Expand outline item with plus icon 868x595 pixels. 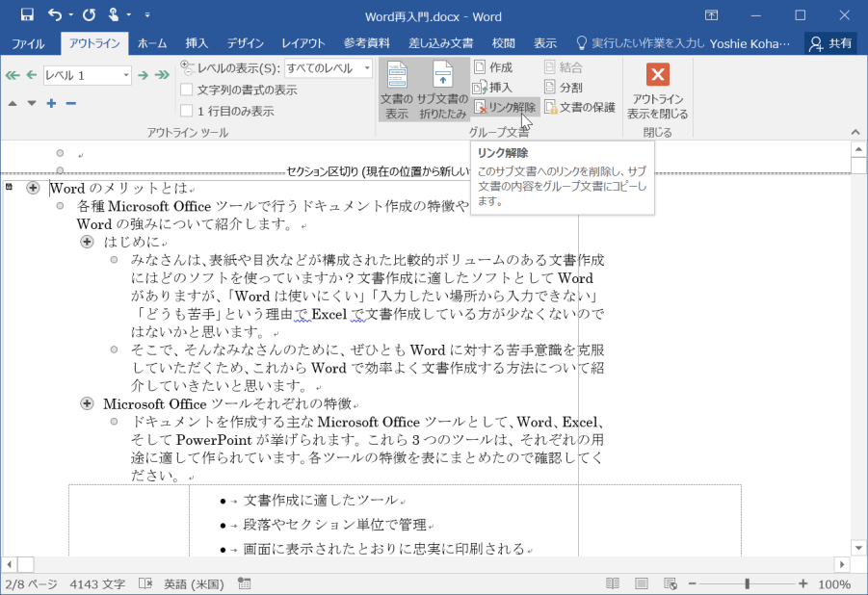click(51, 104)
